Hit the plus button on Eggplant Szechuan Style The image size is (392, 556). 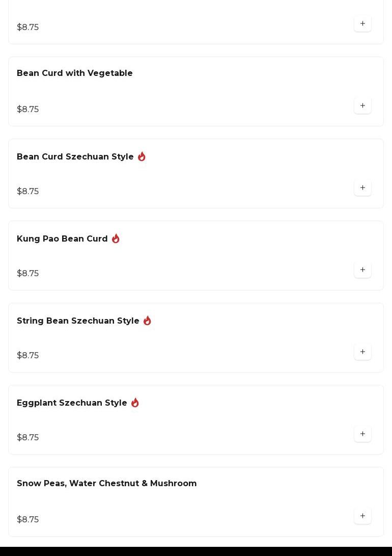(x=362, y=434)
